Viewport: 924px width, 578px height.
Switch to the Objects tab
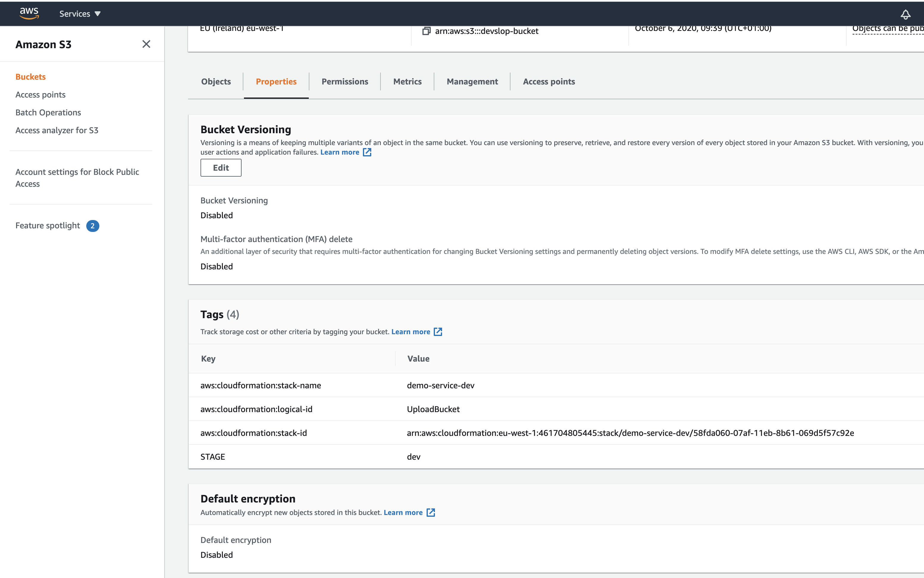click(x=216, y=81)
